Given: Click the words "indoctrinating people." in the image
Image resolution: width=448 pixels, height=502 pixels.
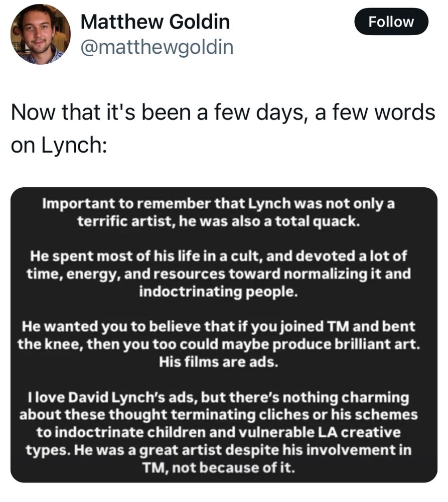Looking at the screenshot, I should pos(224,292).
